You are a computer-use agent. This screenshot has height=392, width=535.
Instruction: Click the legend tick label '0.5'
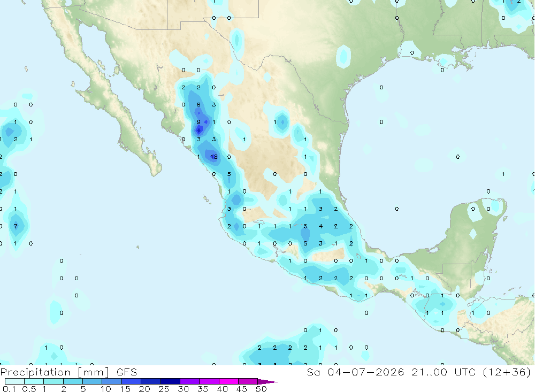[x=29, y=389]
